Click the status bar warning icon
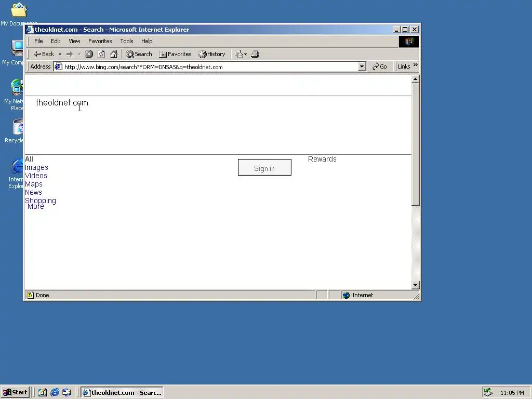This screenshot has height=399, width=532. 30,295
